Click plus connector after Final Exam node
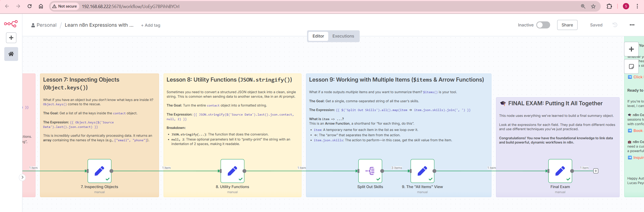 click(x=596, y=171)
